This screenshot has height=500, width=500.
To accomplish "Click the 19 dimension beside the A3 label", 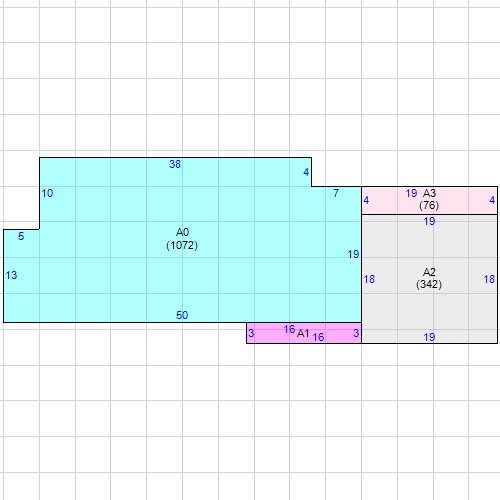I will [x=411, y=193].
